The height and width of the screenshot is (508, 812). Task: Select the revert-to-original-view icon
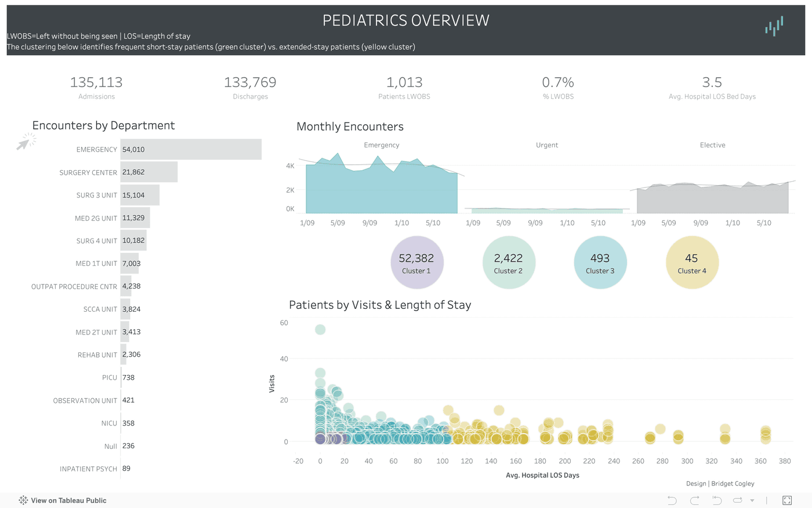(x=717, y=500)
